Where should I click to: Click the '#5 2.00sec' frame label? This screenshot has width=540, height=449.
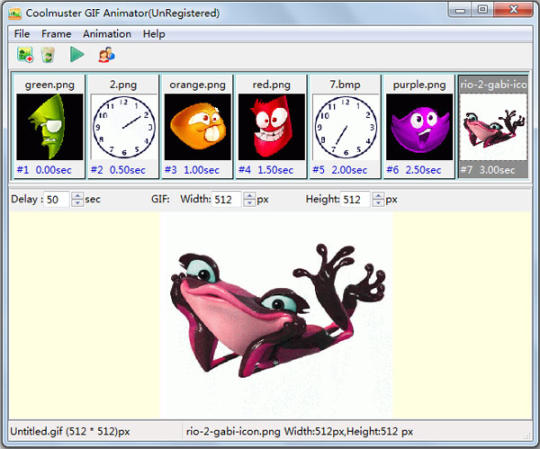tap(340, 170)
